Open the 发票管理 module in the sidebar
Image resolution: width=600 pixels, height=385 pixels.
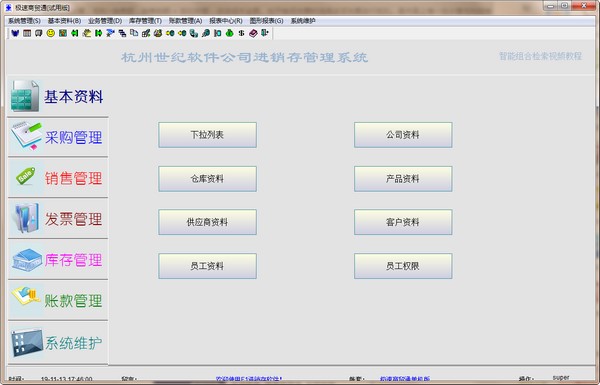pos(58,219)
